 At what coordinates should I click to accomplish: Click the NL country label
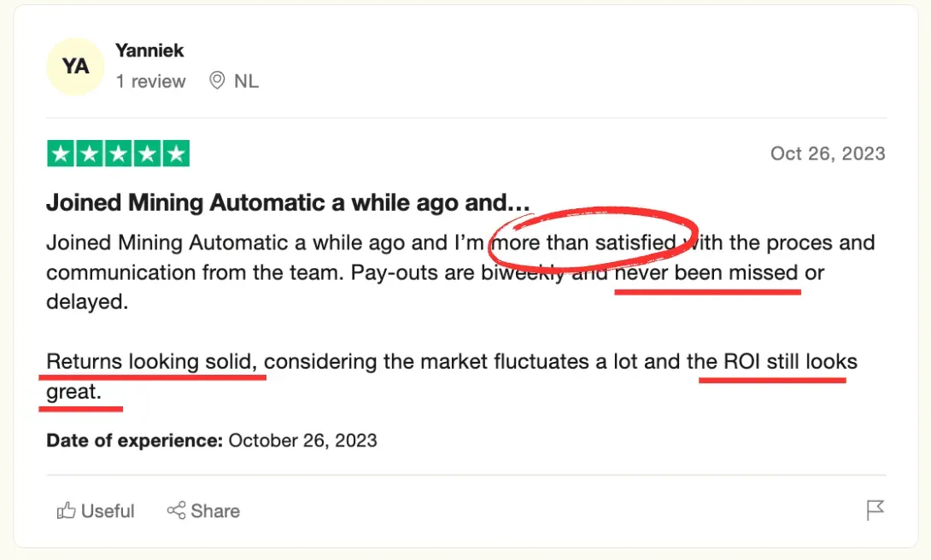tap(246, 81)
